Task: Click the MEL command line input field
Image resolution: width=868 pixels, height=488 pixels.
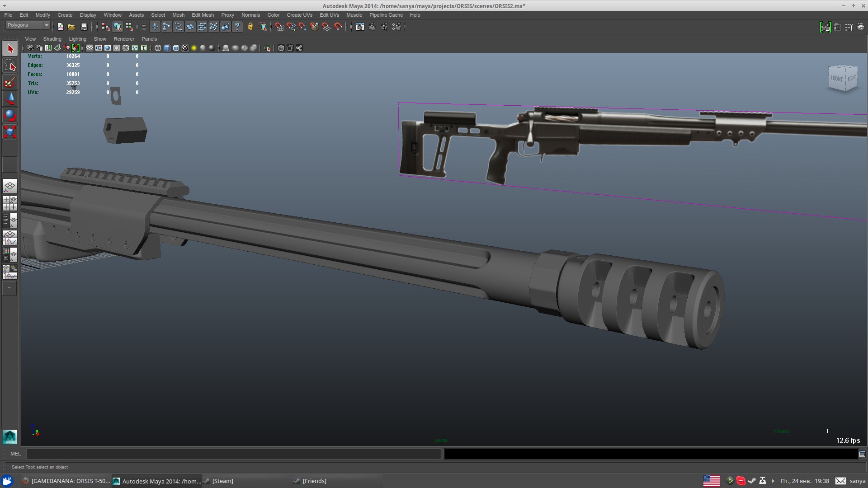Action: [234, 454]
